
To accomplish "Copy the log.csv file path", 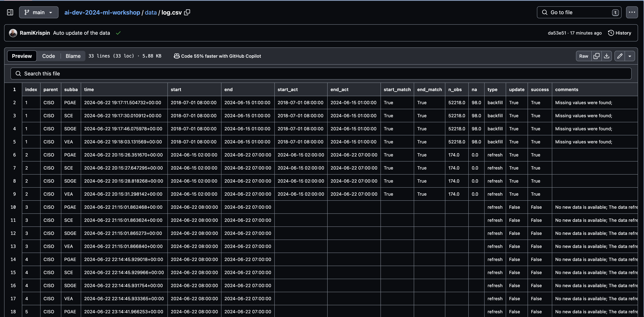I will (187, 12).
